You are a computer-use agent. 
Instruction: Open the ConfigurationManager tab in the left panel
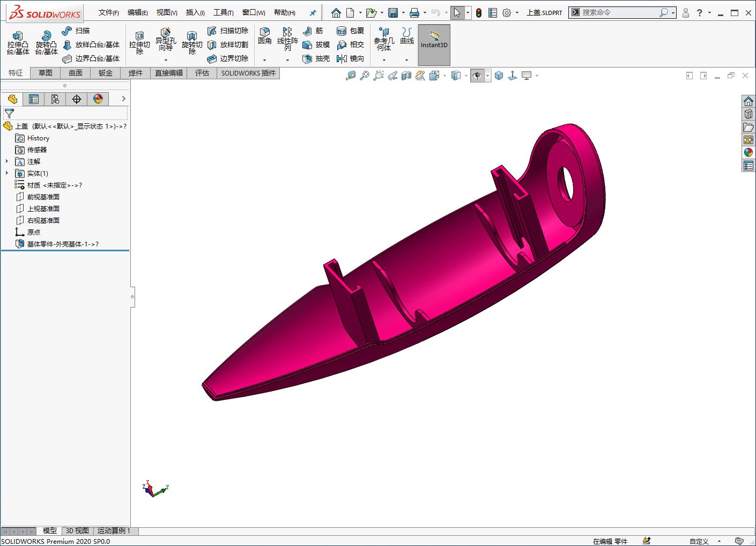(x=55, y=99)
